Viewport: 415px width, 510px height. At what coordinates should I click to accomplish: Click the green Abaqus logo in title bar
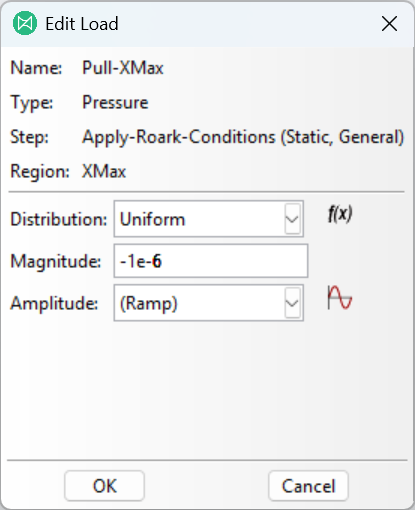pos(25,23)
